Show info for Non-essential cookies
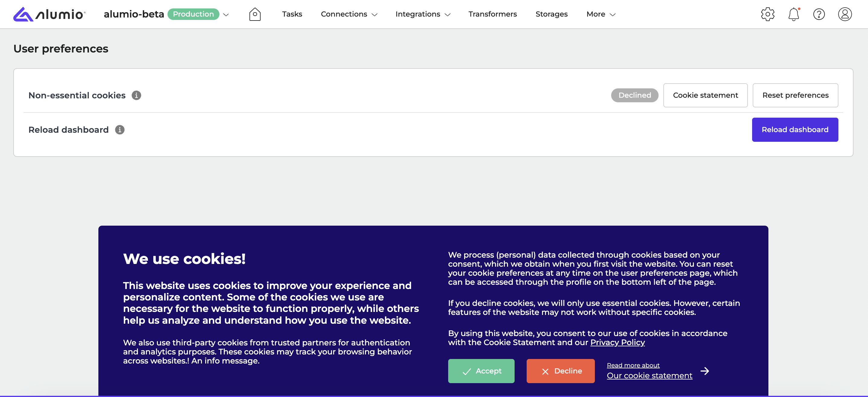This screenshot has height=397, width=868. (136, 95)
